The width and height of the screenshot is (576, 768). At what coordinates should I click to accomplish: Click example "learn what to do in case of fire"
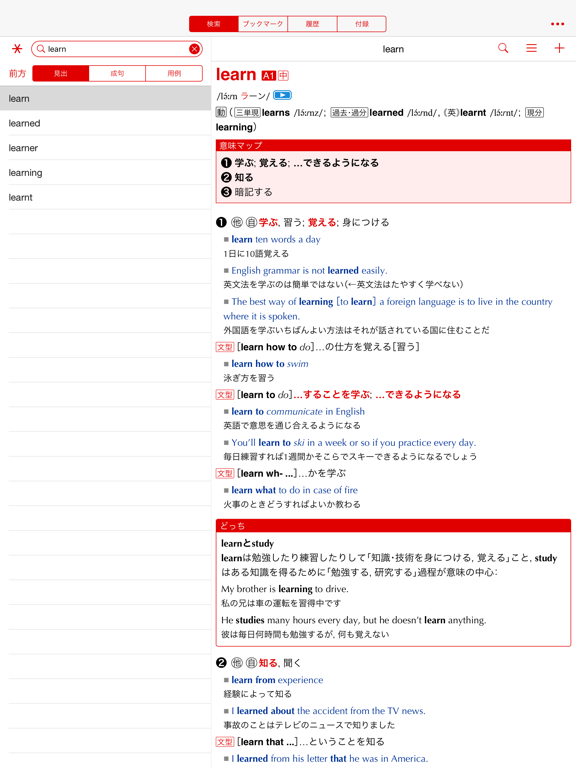[x=294, y=490]
